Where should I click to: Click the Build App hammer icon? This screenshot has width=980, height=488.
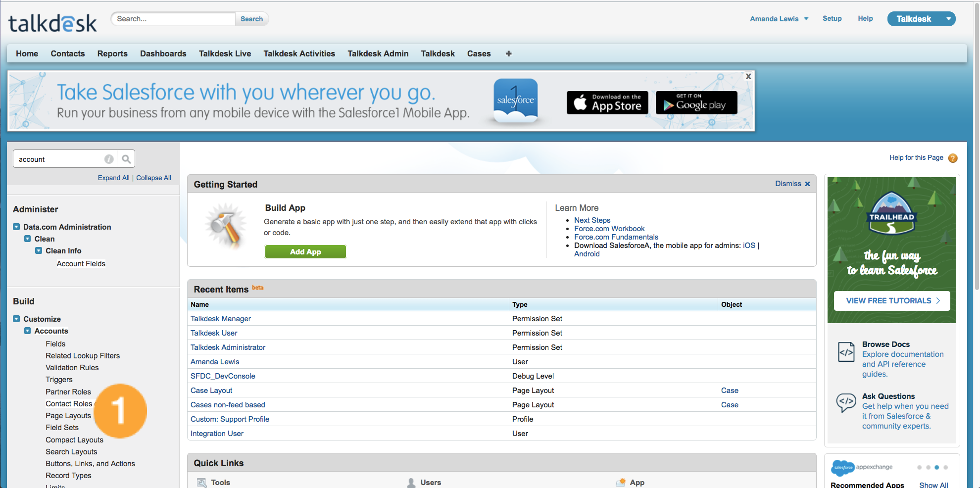226,225
